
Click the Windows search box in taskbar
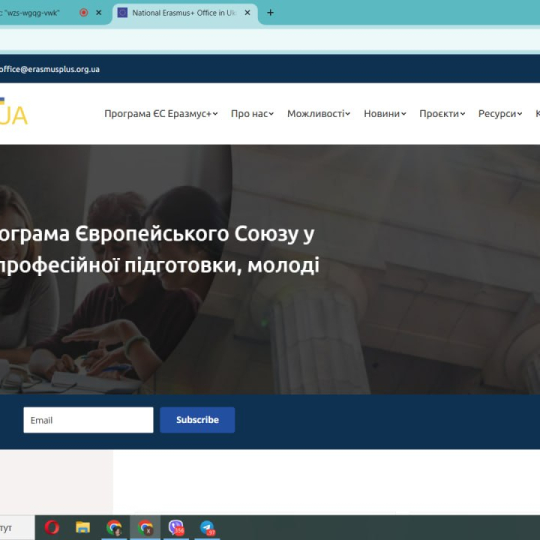click(x=17, y=528)
